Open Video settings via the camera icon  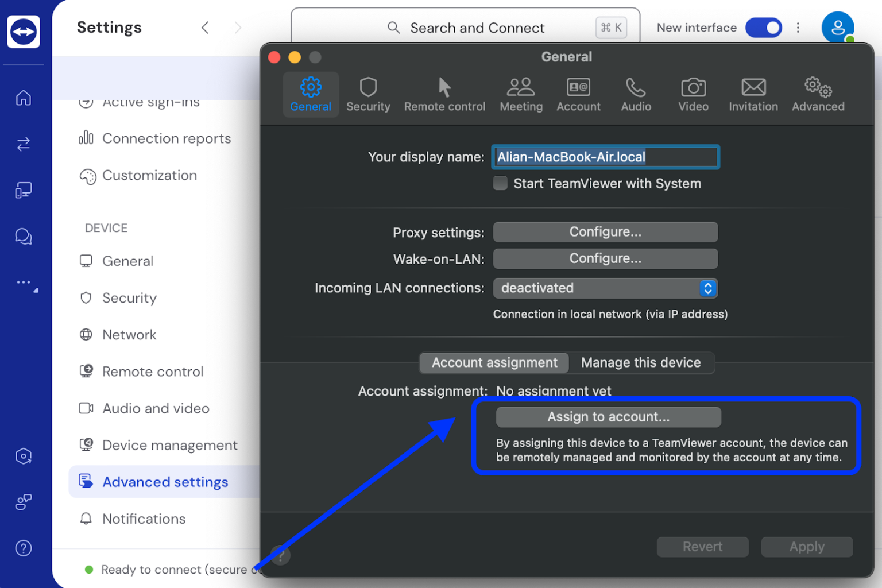pyautogui.click(x=693, y=94)
